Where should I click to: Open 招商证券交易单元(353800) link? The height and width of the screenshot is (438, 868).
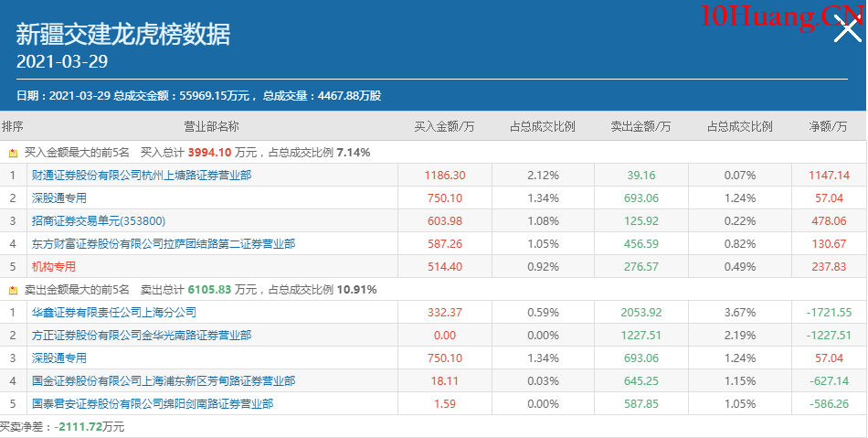[x=99, y=221]
